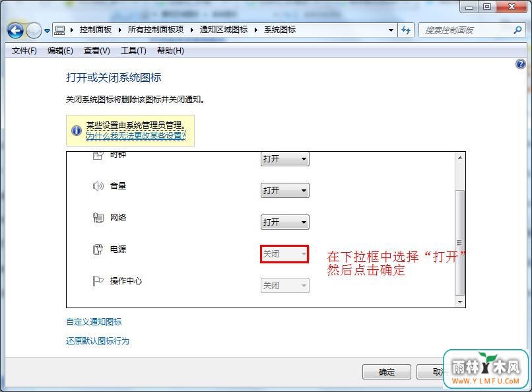Expand arrow after 控制面板 breadcrumb
The height and width of the screenshot is (392, 532).
click(x=119, y=30)
